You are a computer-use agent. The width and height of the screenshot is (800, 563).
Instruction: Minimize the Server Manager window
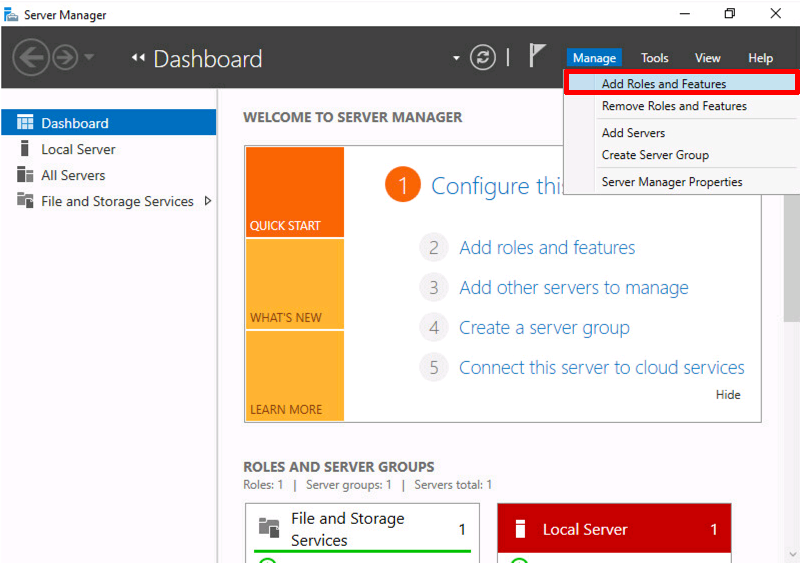tap(685, 14)
